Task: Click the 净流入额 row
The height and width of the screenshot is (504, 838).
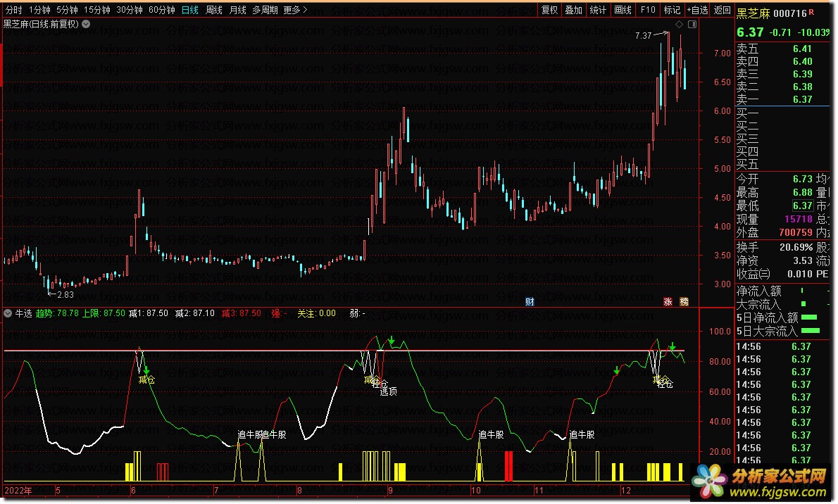Action: [x=782, y=291]
